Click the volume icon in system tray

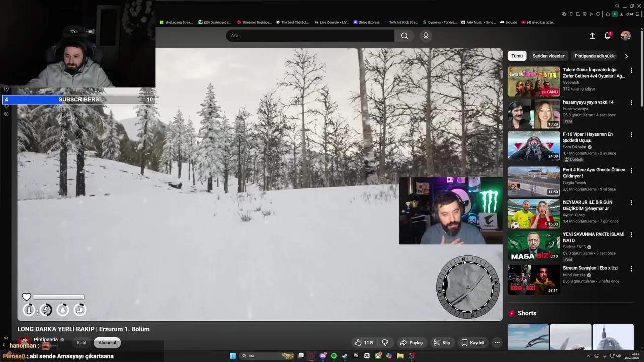click(x=619, y=356)
